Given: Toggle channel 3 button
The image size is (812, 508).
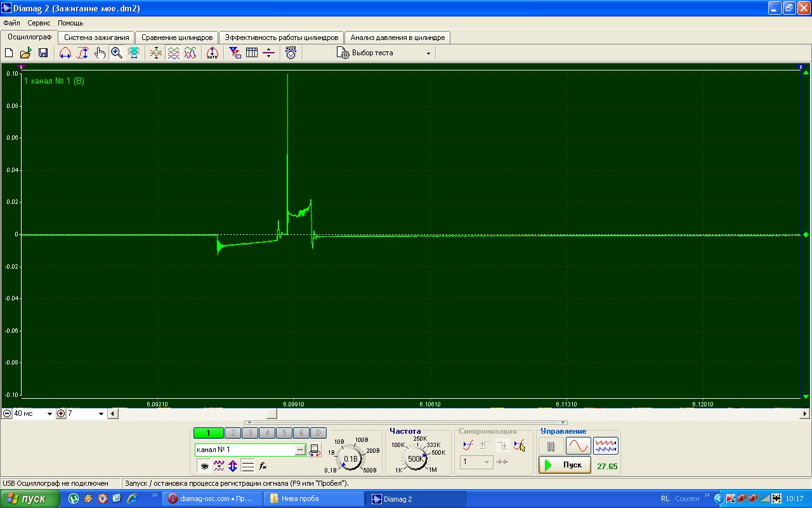Looking at the screenshot, I should (x=250, y=433).
